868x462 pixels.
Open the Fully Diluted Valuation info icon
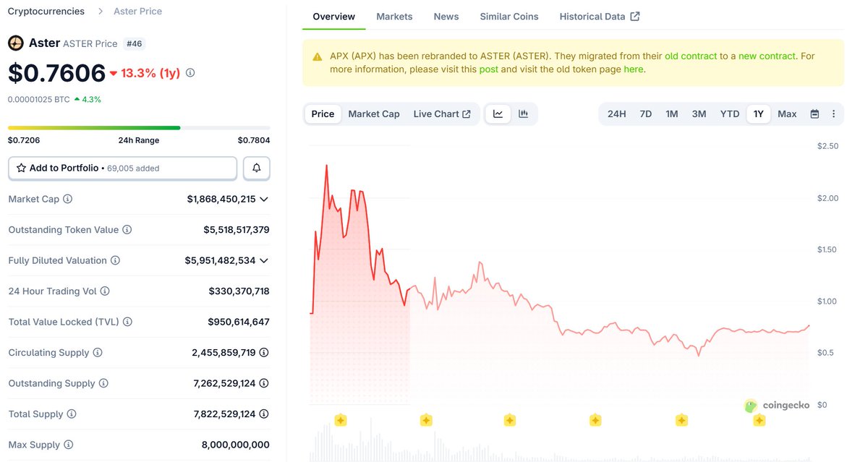coord(115,260)
